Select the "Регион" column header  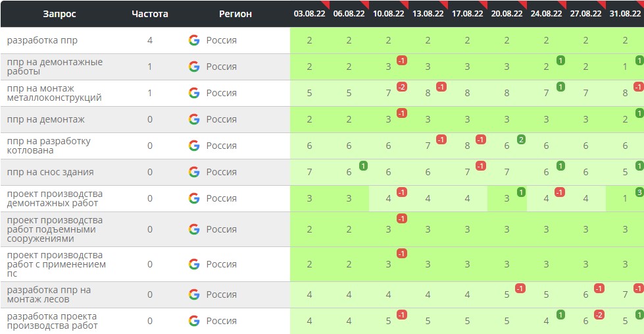[x=235, y=14]
